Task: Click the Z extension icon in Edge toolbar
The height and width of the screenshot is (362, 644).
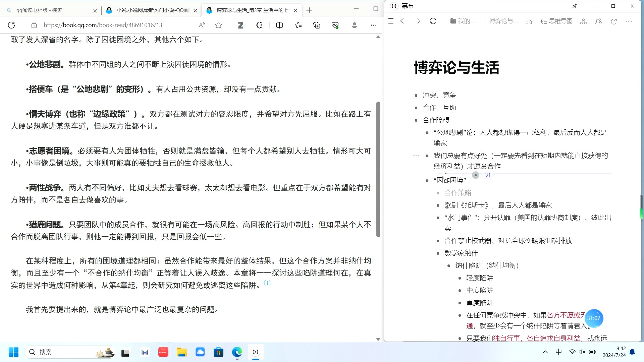Action: click(240, 25)
